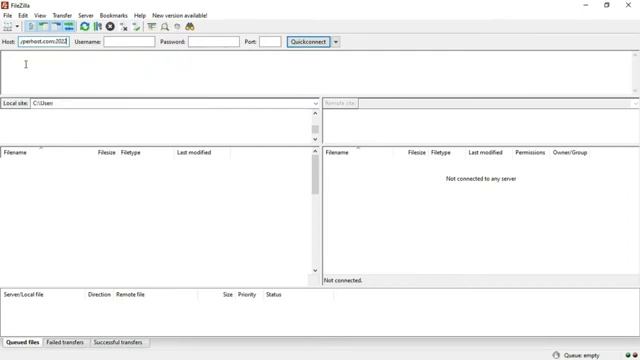The height and width of the screenshot is (360, 640).
Task: Expand the Local site path dropdown
Action: (315, 104)
